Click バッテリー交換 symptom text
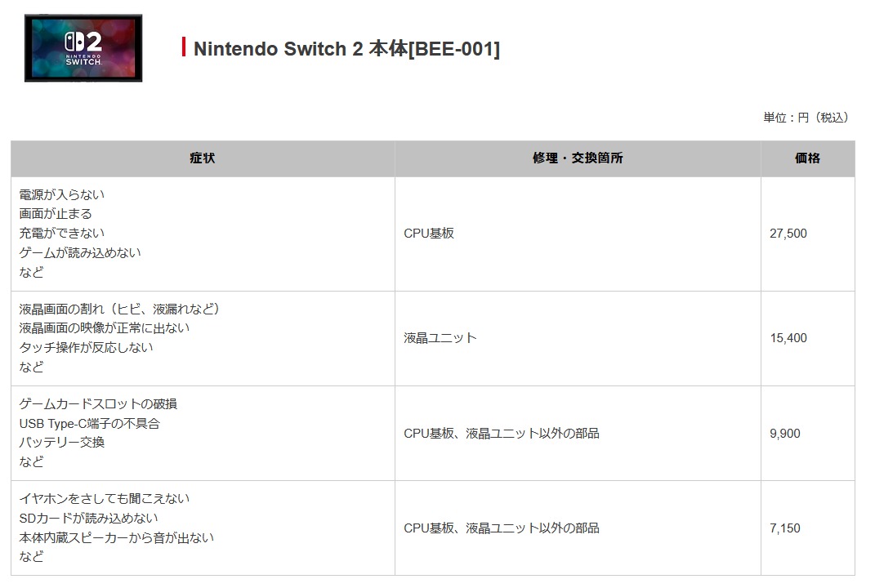 [x=62, y=443]
